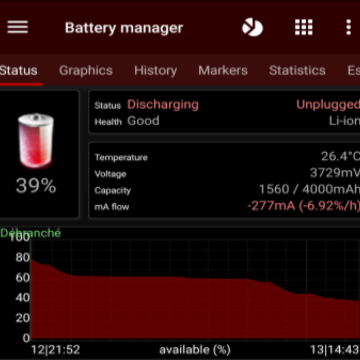360x360 pixels.
Task: Tap the Discharging status value
Action: click(163, 105)
